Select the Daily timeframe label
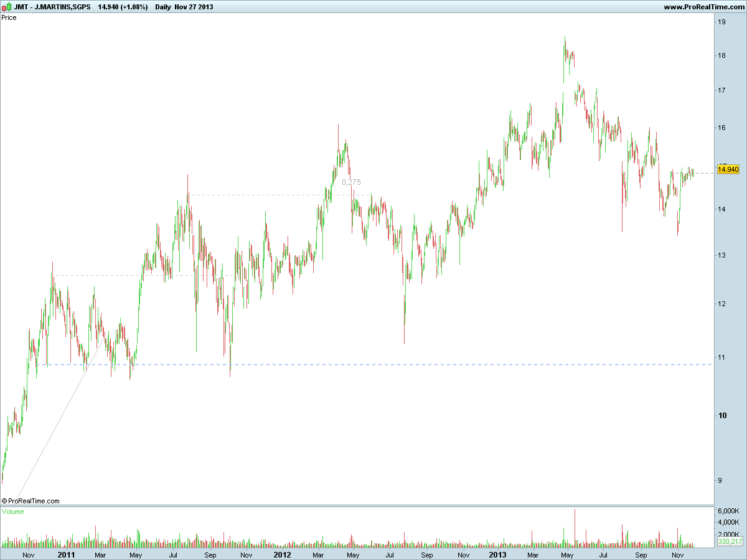This screenshot has width=747, height=560. point(164,7)
